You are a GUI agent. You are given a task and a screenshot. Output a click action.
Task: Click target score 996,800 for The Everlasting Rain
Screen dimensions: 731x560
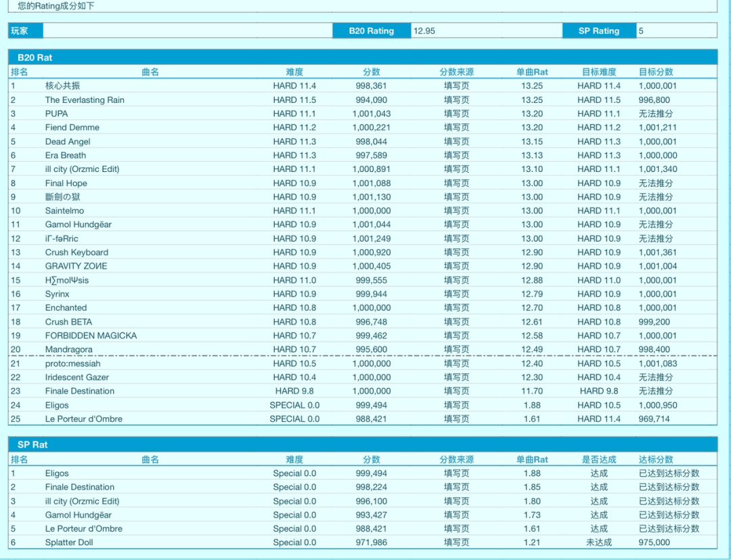654,100
